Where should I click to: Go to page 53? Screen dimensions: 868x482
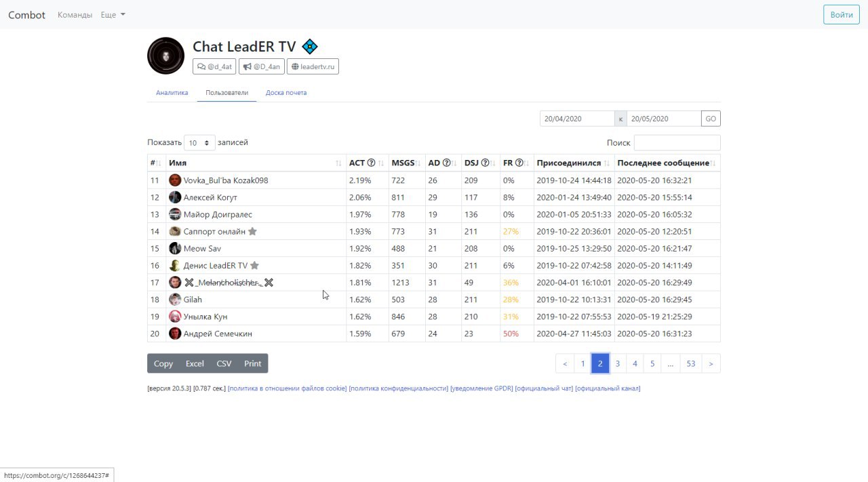click(690, 363)
